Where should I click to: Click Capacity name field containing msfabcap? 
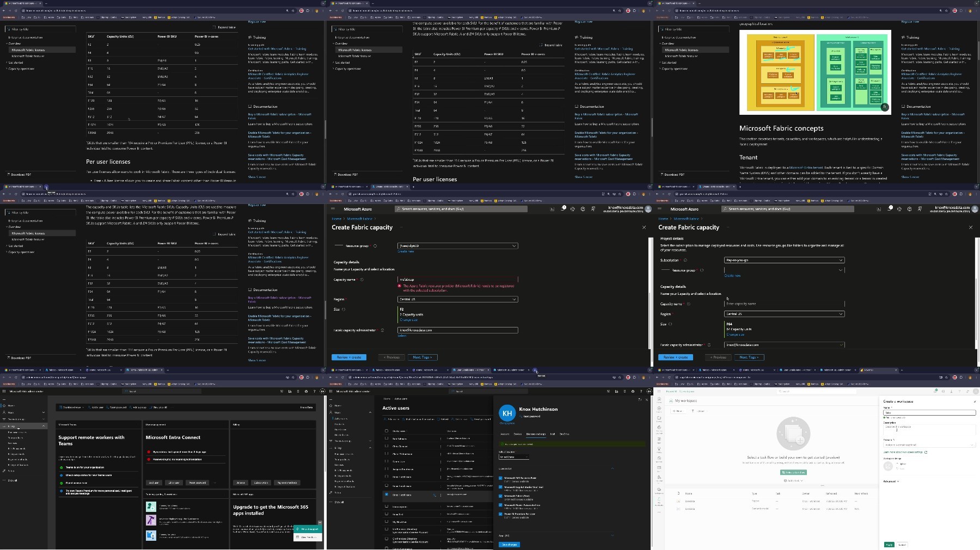[457, 280]
